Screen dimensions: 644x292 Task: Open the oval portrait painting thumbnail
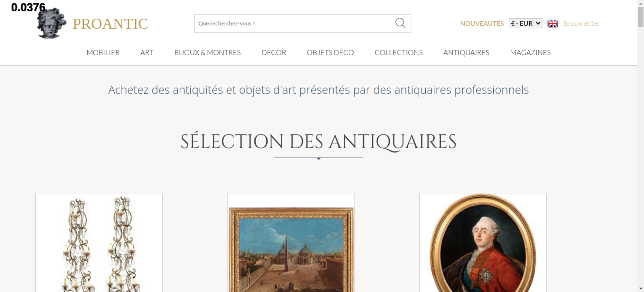(x=483, y=242)
